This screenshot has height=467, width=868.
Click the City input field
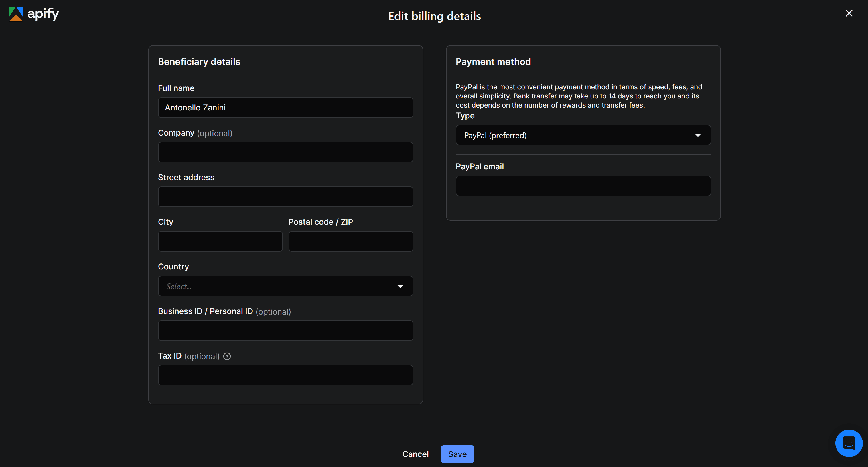pos(220,241)
